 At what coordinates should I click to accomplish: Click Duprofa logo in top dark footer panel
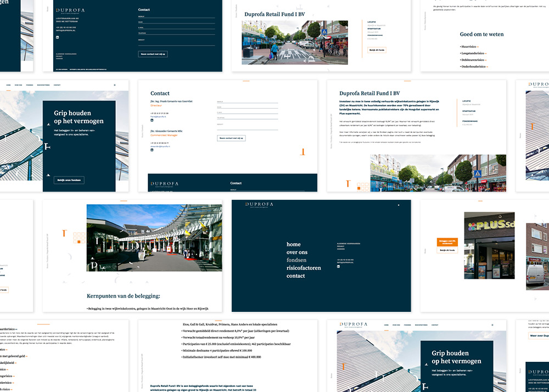pyautogui.click(x=70, y=10)
